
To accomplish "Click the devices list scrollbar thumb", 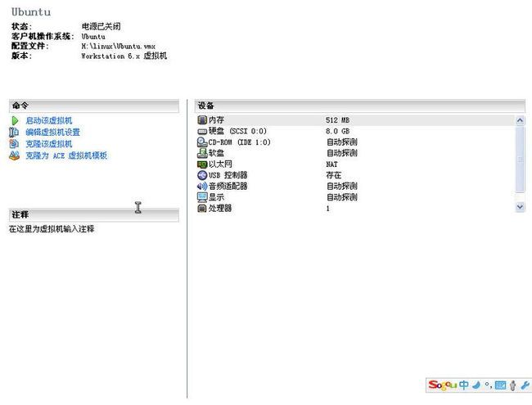I will tap(520, 159).
